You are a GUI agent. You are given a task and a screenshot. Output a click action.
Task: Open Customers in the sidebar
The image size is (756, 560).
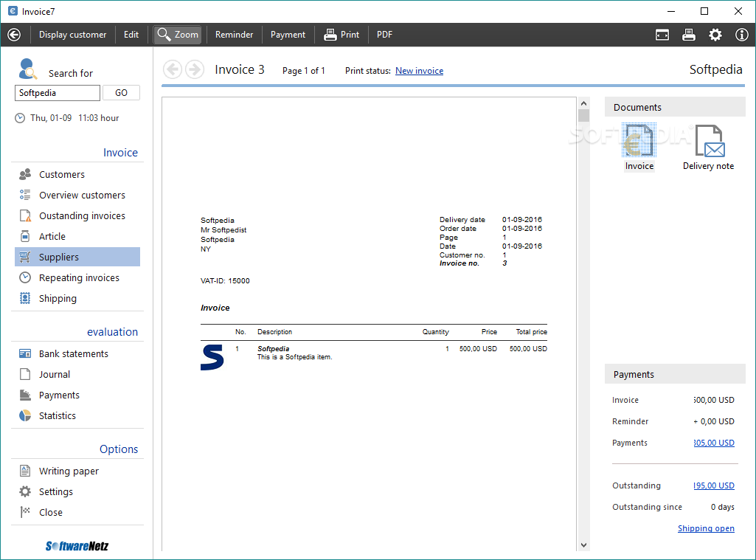pos(62,175)
